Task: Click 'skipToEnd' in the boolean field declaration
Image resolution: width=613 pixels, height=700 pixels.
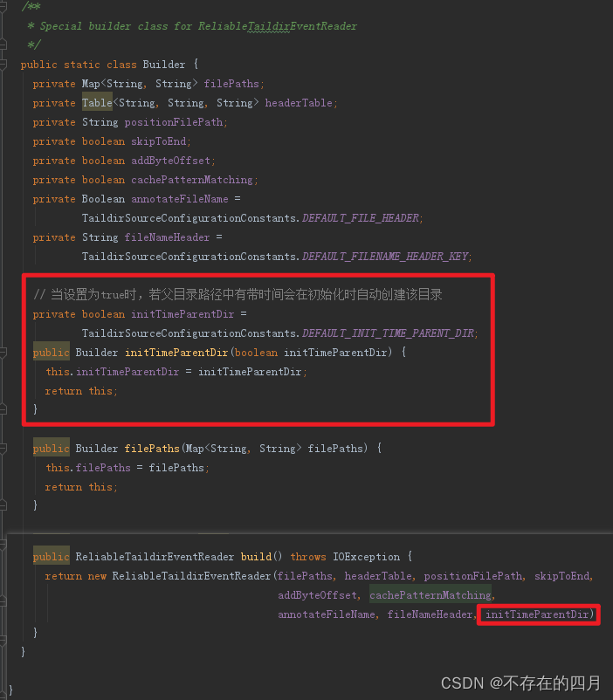Action: (158, 141)
